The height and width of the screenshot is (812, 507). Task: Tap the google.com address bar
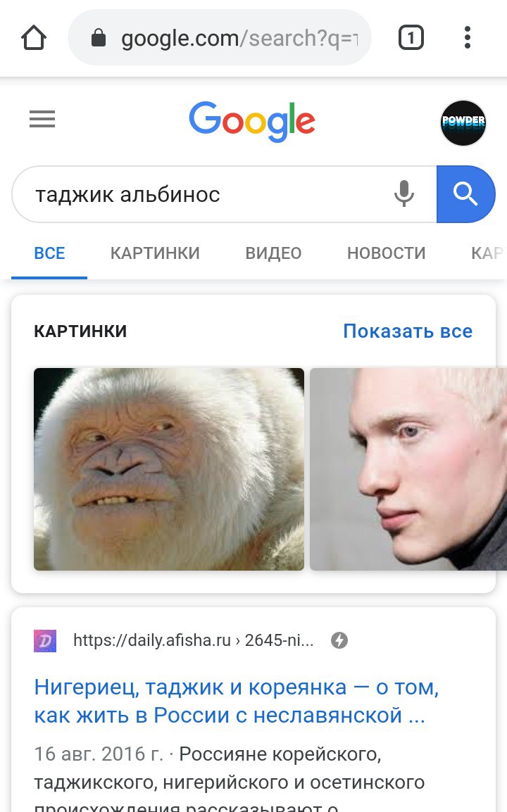[220, 38]
